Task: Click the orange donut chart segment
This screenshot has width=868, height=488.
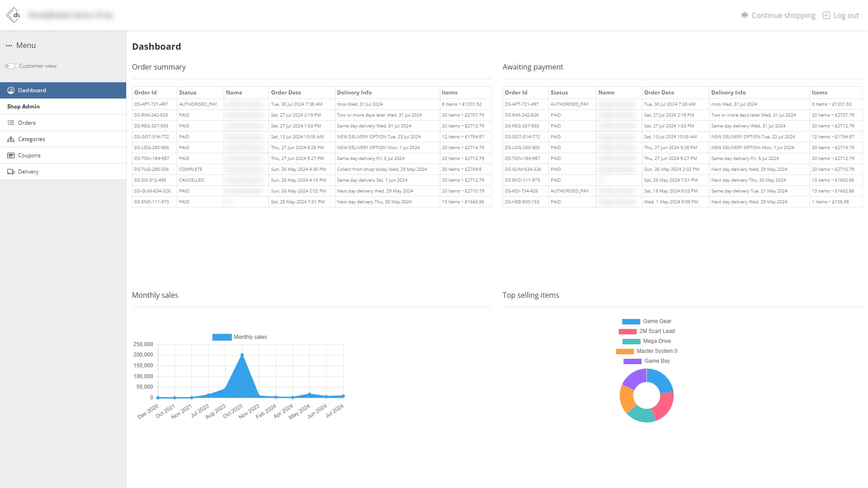Action: pos(626,399)
